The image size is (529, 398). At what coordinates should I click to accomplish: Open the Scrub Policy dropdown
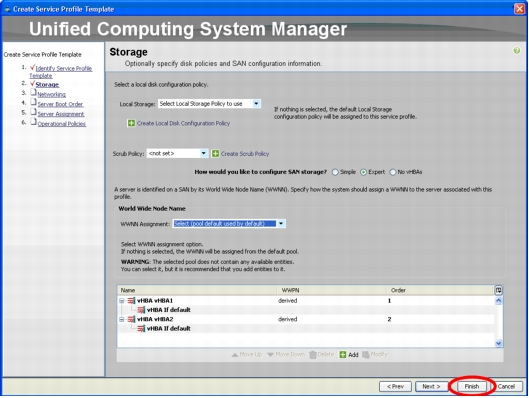203,153
